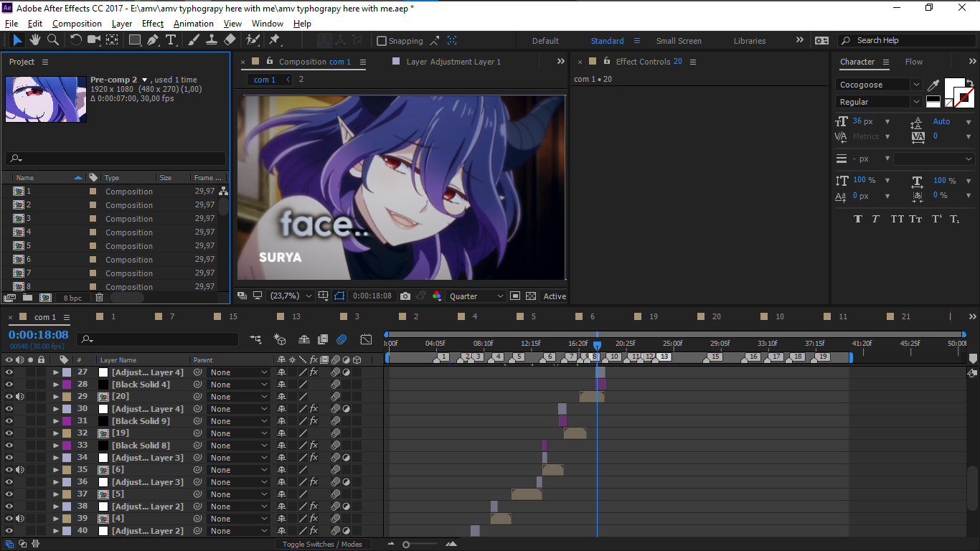
Task: Select the Selection tool arrow
Action: [17, 40]
